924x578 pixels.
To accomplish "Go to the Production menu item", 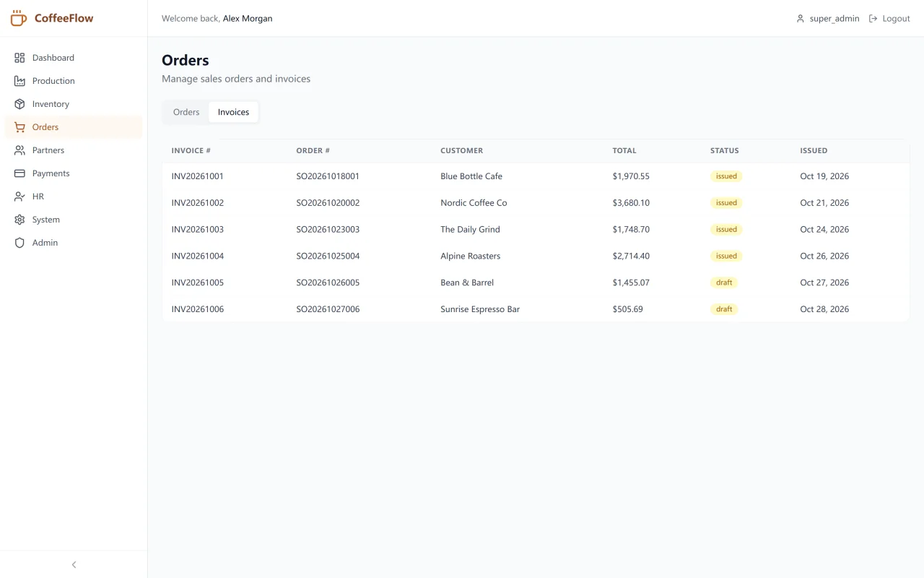I will tap(53, 81).
